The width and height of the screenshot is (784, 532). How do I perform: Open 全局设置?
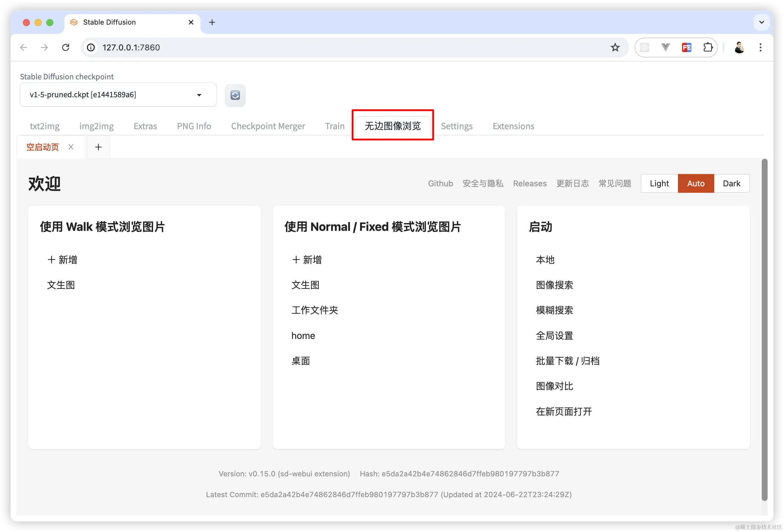pos(554,336)
